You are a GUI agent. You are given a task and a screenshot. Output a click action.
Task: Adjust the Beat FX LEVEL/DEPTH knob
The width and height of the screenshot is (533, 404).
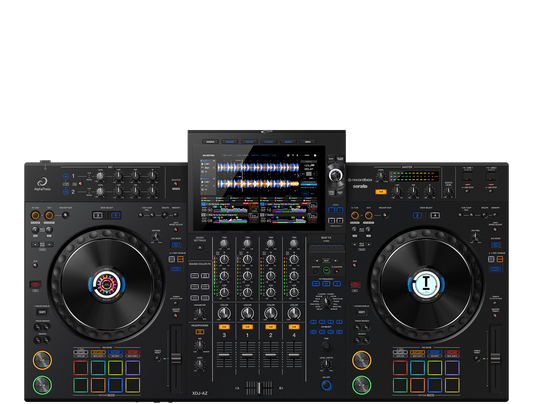pos(326,364)
